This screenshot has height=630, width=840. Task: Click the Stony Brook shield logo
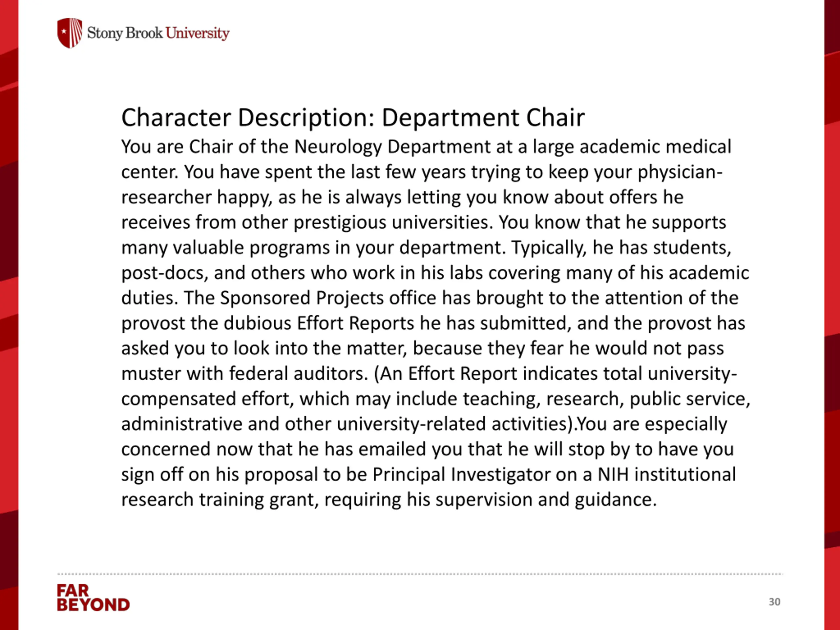click(70, 33)
